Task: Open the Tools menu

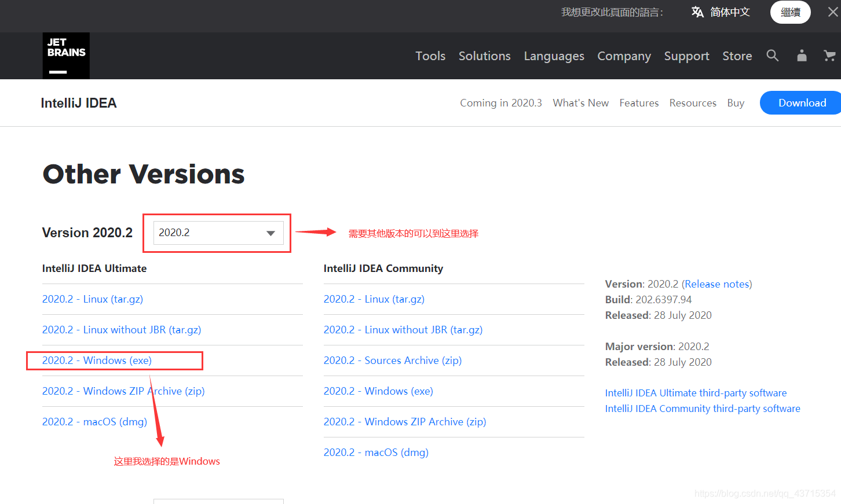Action: point(430,56)
